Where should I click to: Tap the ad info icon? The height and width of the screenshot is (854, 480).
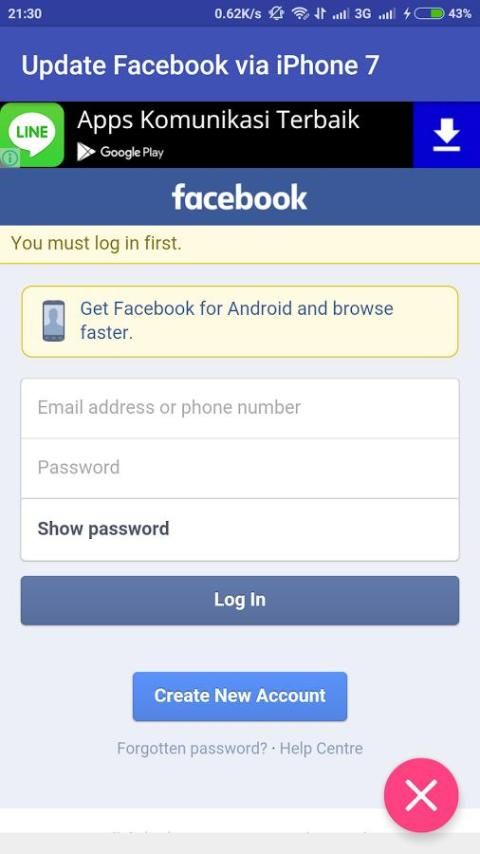(10, 158)
